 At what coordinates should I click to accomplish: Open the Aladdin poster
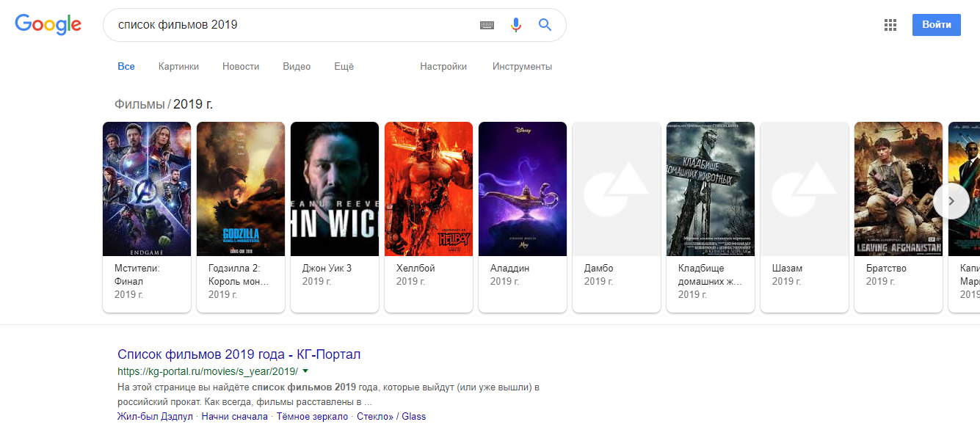[523, 189]
